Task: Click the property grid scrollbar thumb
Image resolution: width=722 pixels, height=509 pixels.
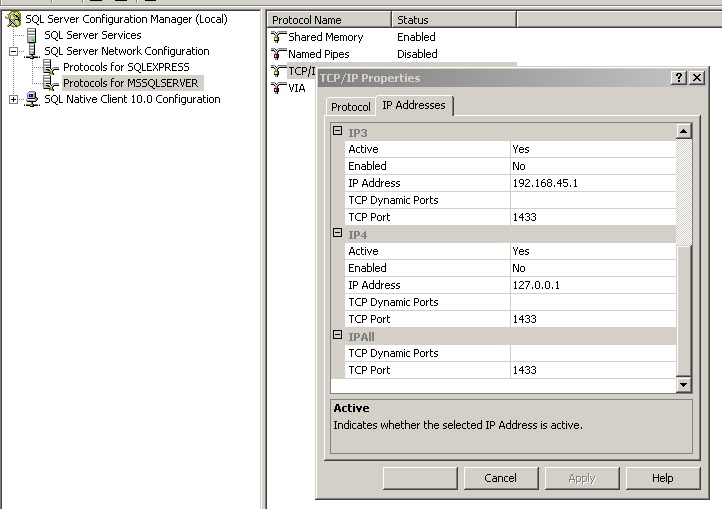Action: pyautogui.click(x=684, y=311)
